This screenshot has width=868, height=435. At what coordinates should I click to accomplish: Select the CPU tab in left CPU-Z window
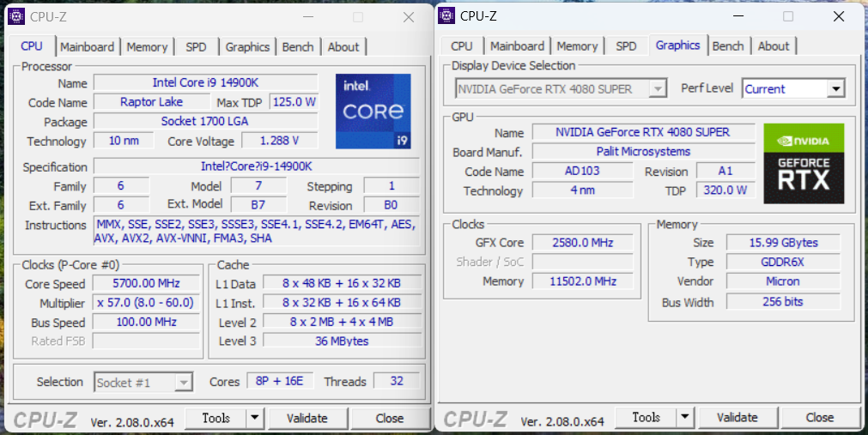point(32,46)
